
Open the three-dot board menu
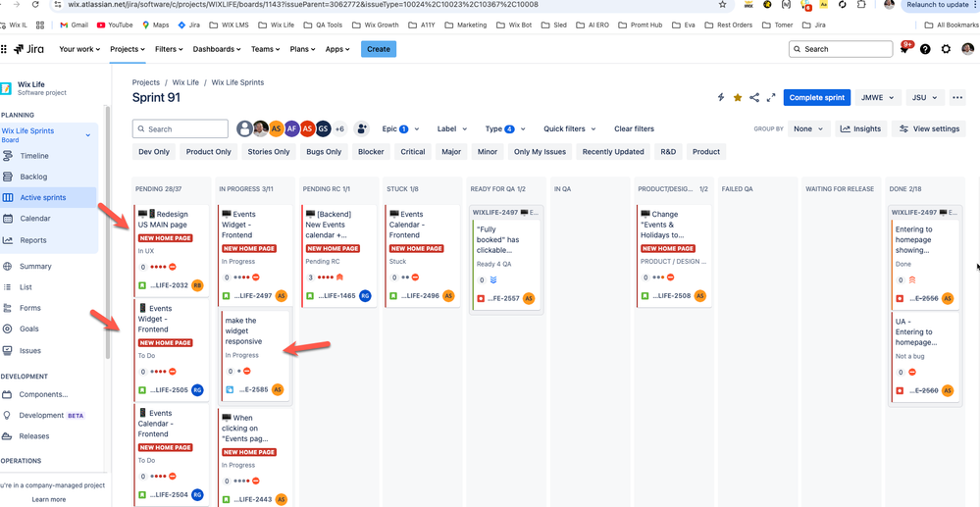pos(957,97)
